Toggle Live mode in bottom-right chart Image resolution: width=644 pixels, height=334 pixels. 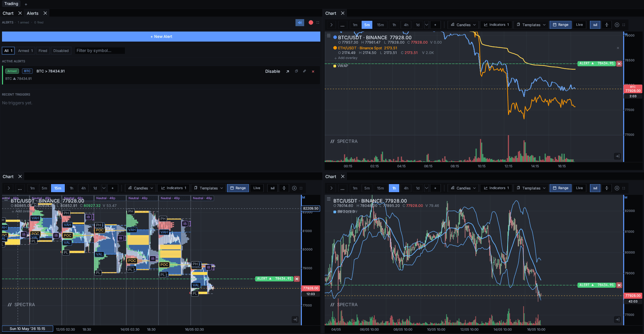click(580, 188)
